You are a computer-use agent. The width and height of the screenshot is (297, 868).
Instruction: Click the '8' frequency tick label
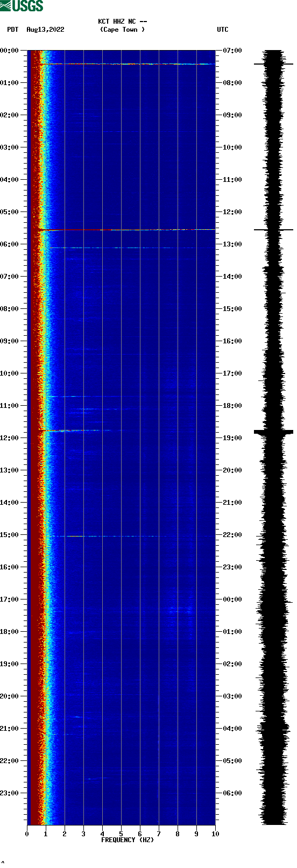(x=178, y=834)
